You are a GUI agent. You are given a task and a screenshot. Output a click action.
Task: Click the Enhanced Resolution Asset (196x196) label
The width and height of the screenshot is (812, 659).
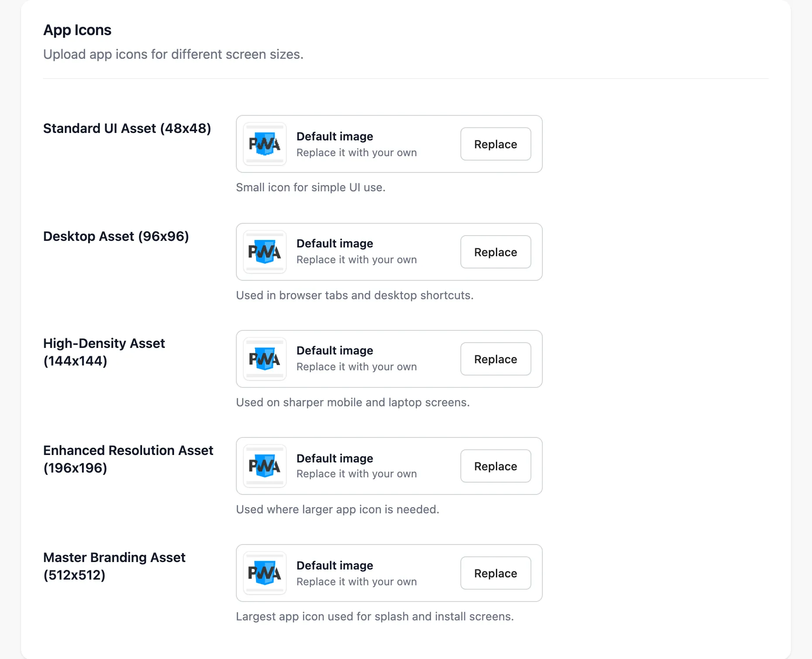[128, 459]
